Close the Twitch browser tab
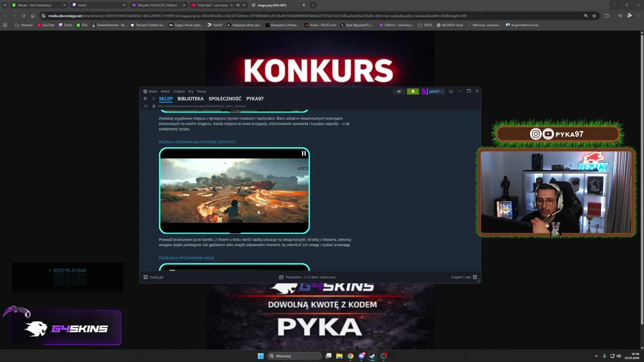This screenshot has height=362, width=644. 124,5
